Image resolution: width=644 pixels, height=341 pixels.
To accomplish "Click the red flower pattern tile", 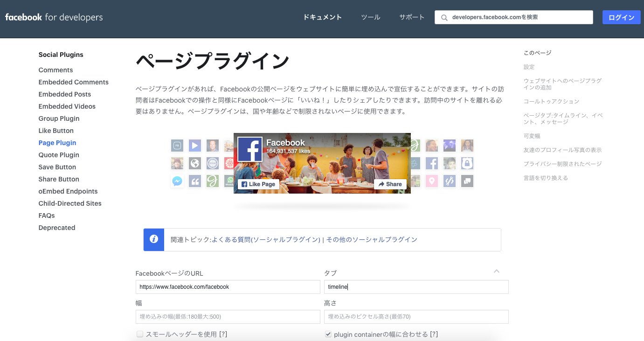I will pos(229,163).
